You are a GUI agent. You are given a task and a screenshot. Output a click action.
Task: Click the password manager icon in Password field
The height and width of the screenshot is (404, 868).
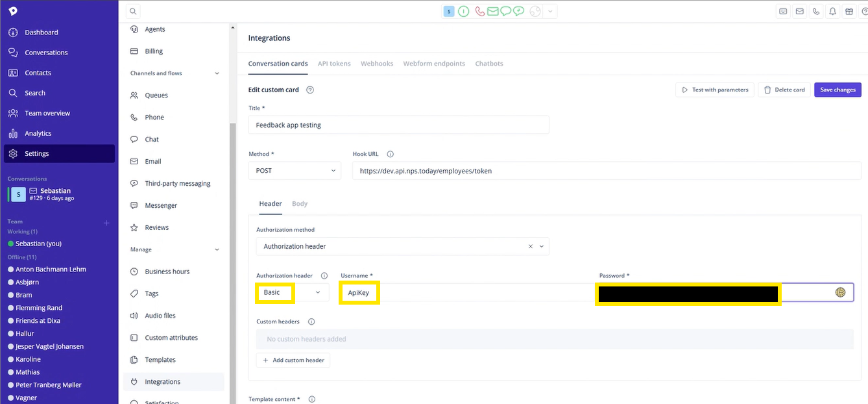click(x=840, y=292)
